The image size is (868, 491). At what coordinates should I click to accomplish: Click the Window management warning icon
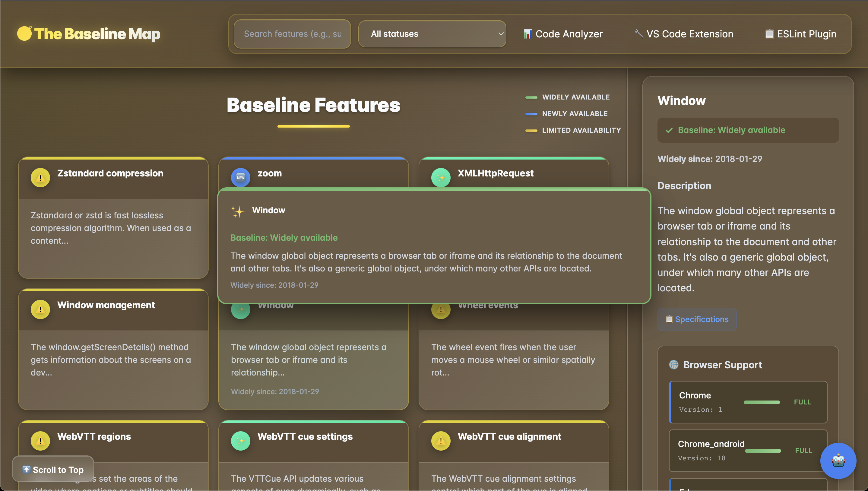point(40,309)
